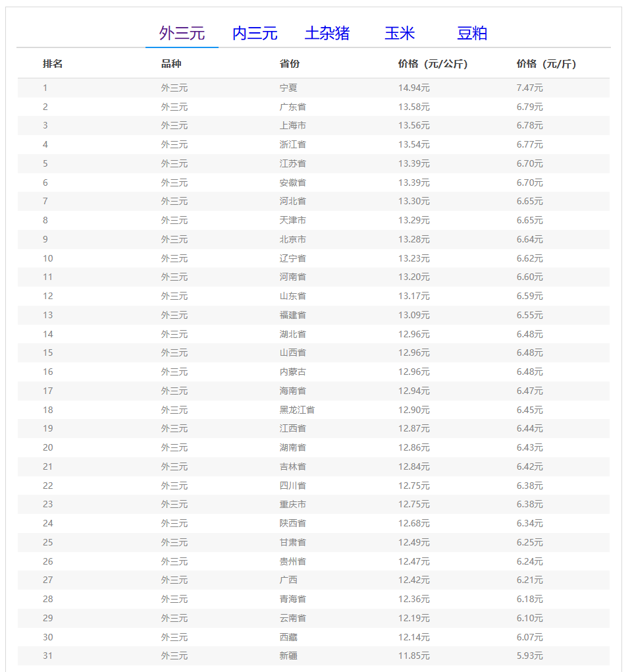Click the 省份 column header

(x=290, y=64)
